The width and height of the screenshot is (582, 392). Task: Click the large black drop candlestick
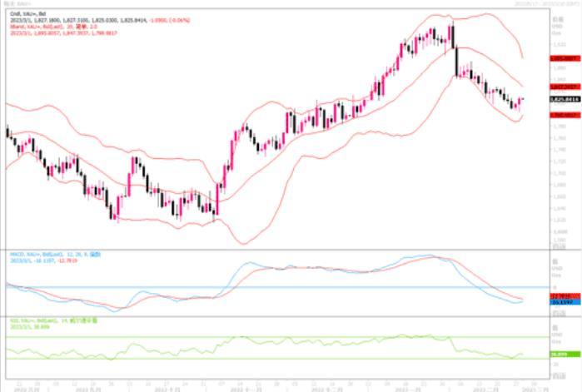click(x=456, y=61)
